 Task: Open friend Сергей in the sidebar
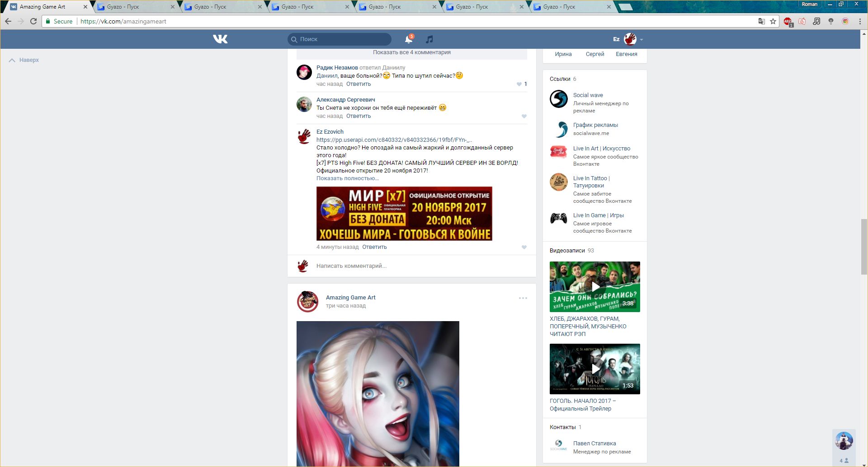(595, 54)
